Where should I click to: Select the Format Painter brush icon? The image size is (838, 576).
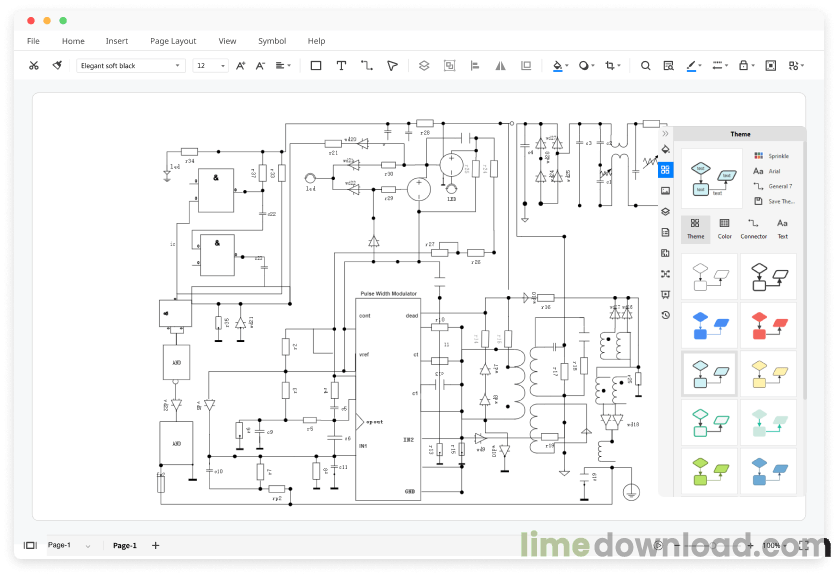pos(57,66)
